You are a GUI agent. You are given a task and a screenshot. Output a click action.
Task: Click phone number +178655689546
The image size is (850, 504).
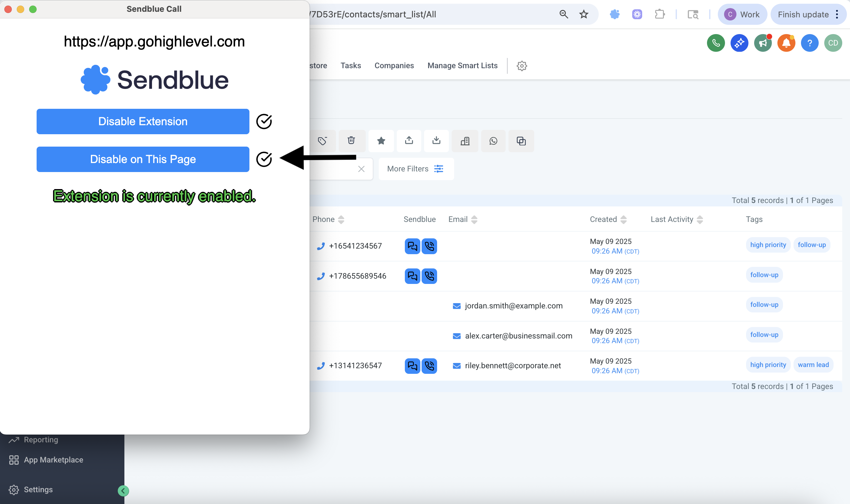click(x=358, y=276)
